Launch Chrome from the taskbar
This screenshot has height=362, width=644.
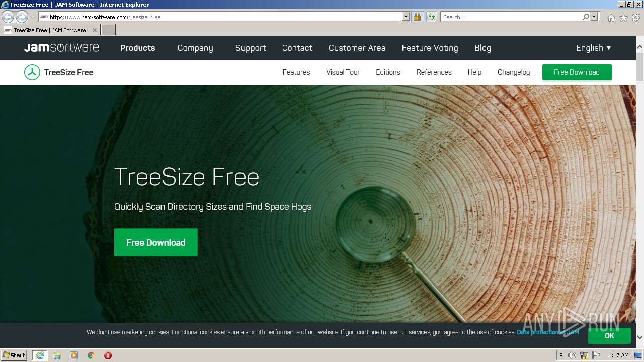point(91,355)
